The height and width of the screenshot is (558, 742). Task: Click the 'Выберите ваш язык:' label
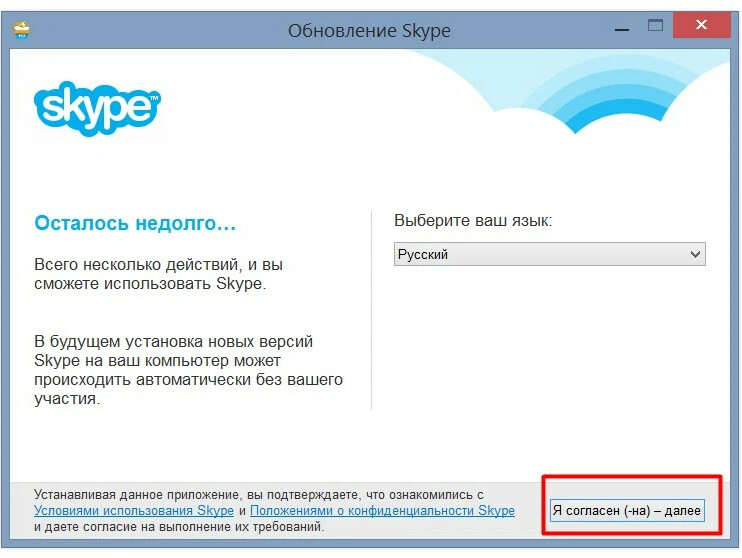pyautogui.click(x=473, y=221)
